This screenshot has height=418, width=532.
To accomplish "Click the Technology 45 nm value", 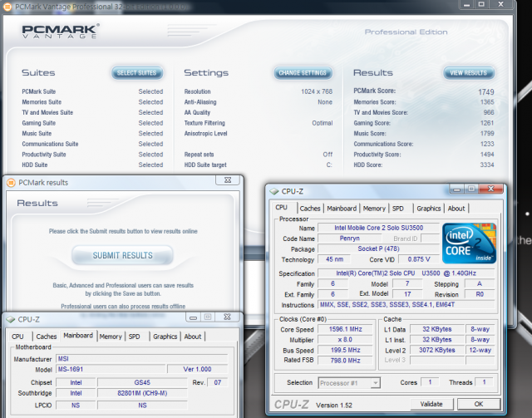I will pos(334,259).
